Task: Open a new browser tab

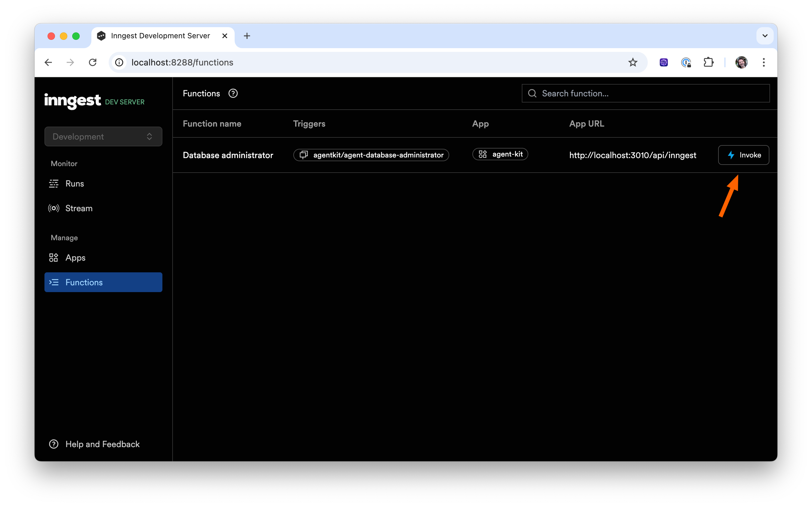Action: 247,36
